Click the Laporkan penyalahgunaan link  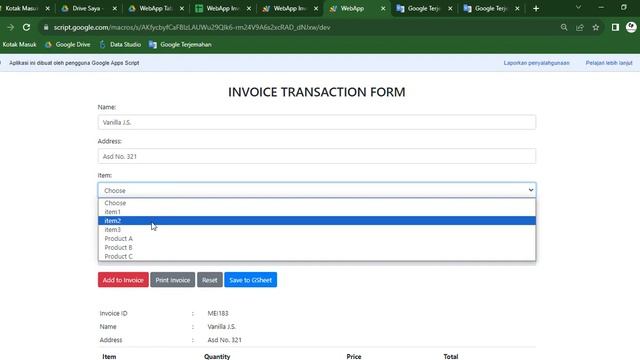pos(536,63)
